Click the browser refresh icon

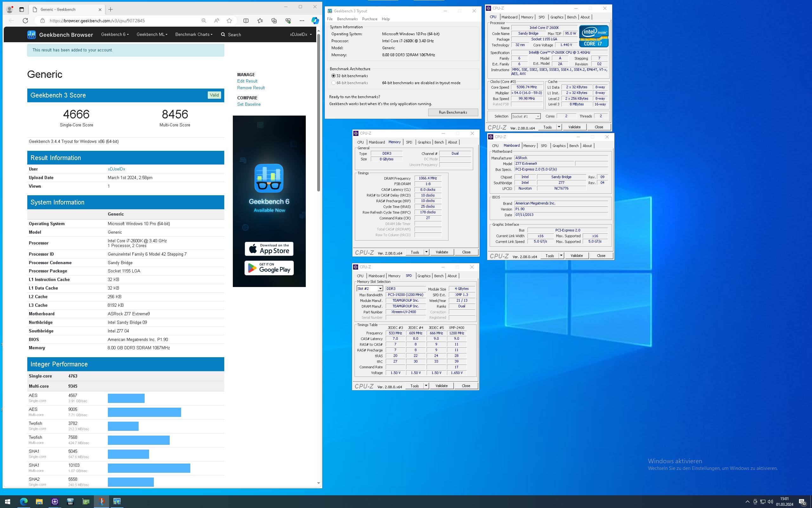click(x=25, y=21)
